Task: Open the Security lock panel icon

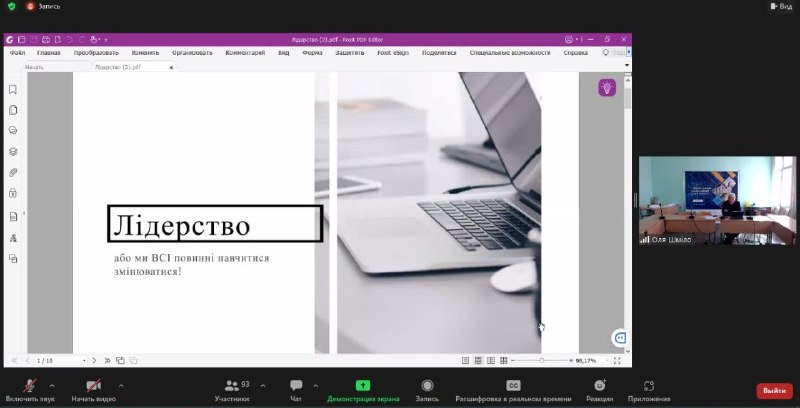Action: coord(13,193)
